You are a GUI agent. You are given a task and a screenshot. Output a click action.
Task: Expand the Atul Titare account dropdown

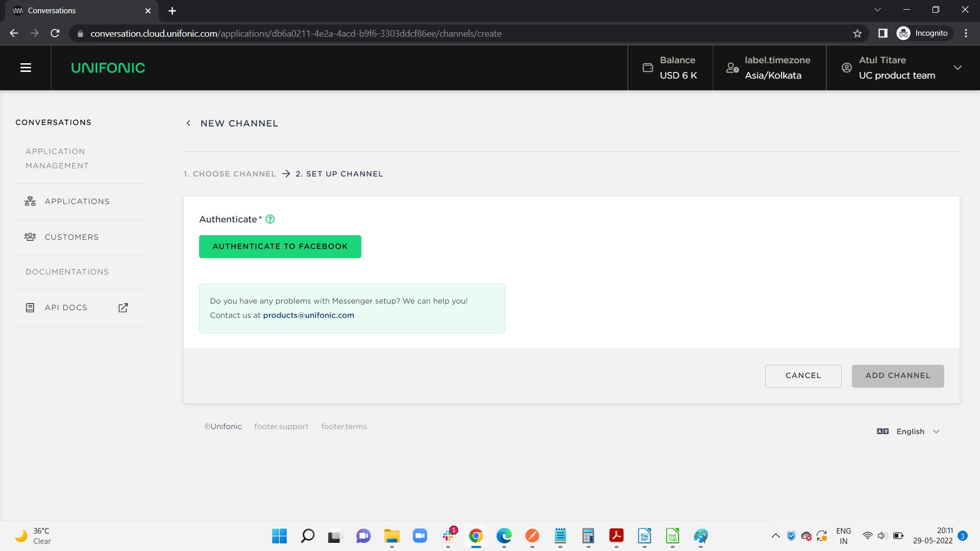pos(958,68)
